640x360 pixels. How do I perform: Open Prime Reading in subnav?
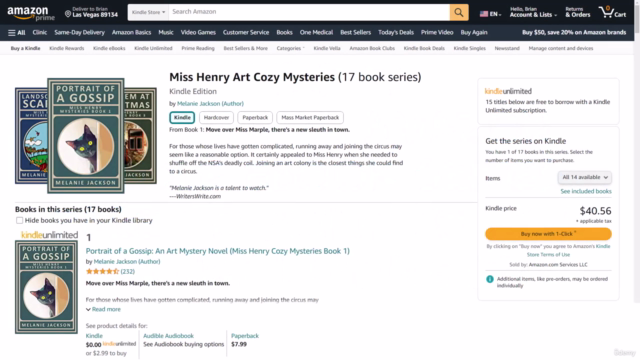[x=198, y=48]
